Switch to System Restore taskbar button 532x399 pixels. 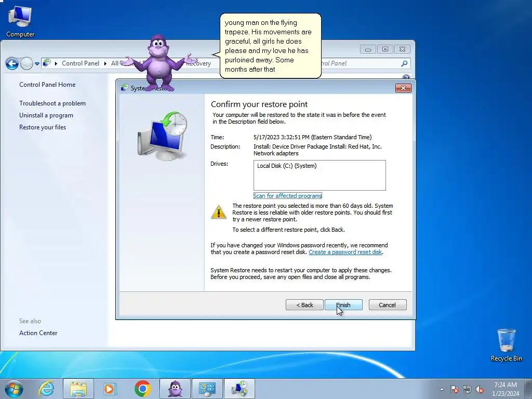pyautogui.click(x=240, y=389)
